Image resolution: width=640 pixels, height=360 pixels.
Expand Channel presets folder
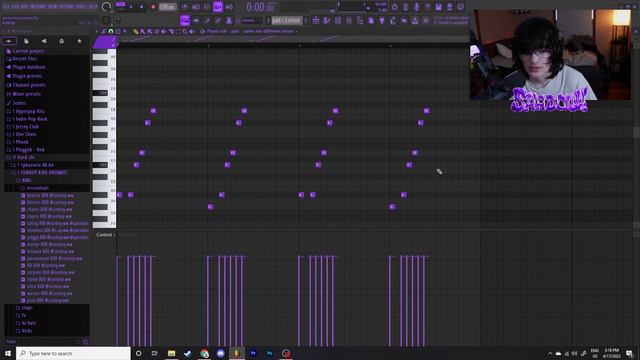(26, 85)
